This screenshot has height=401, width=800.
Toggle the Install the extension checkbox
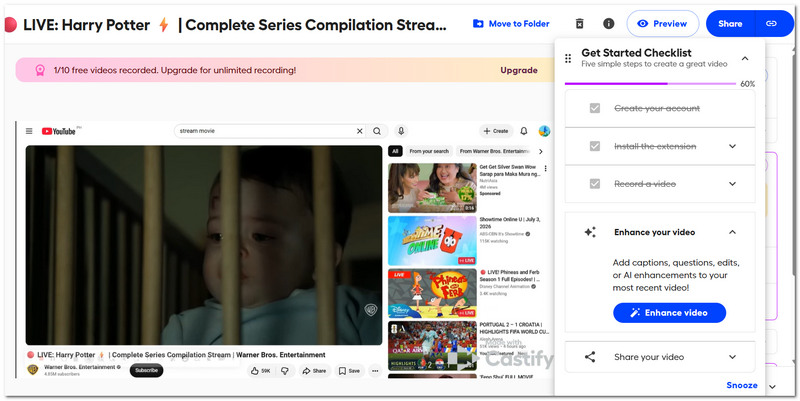point(595,146)
